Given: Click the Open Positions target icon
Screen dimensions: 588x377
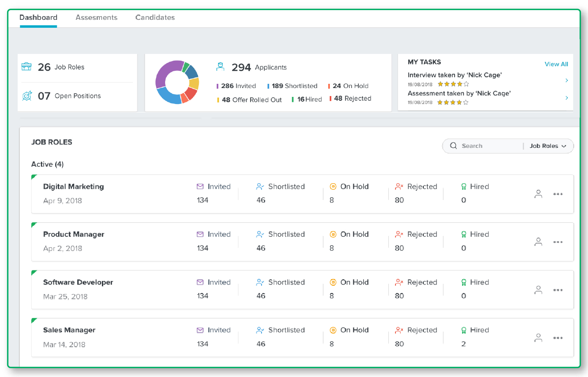Looking at the screenshot, I should (x=27, y=96).
